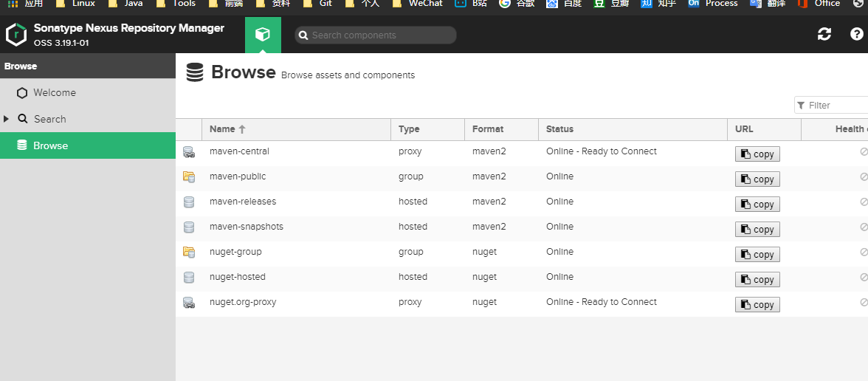Copy URL for maven-releases
This screenshot has height=381, width=868.
(757, 205)
